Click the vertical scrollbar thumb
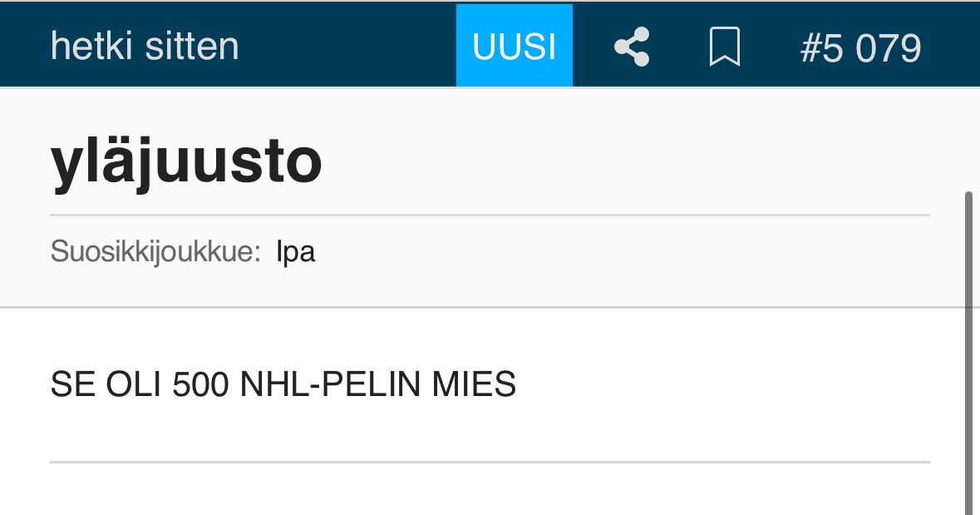 (968, 349)
